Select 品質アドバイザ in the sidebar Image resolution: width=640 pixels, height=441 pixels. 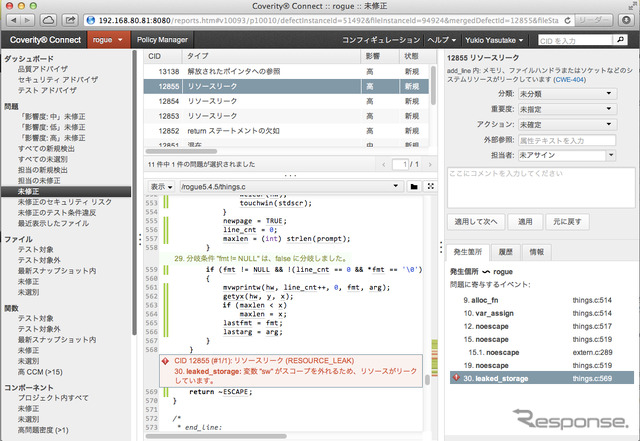(x=43, y=69)
